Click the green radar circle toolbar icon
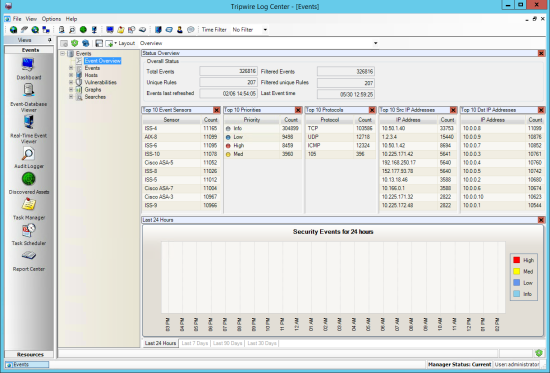 click(x=83, y=30)
